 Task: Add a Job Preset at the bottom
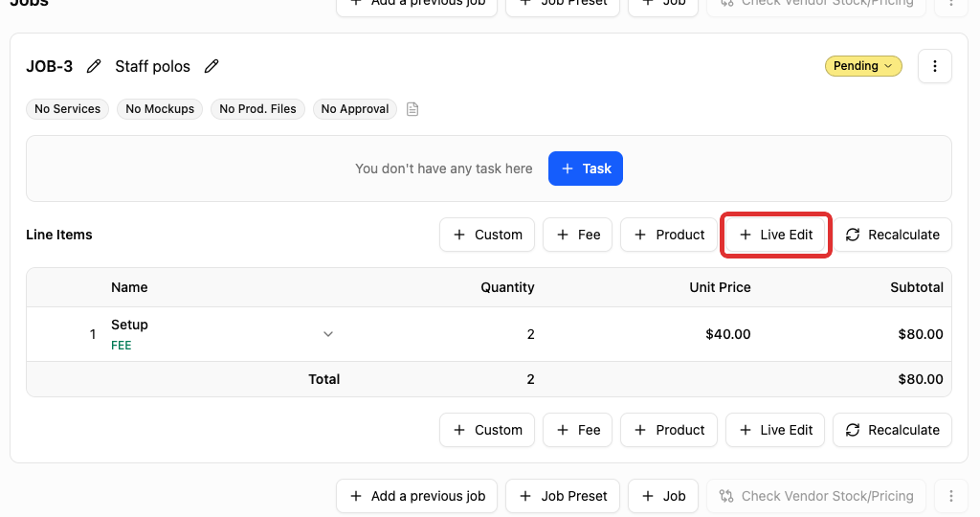pos(563,496)
